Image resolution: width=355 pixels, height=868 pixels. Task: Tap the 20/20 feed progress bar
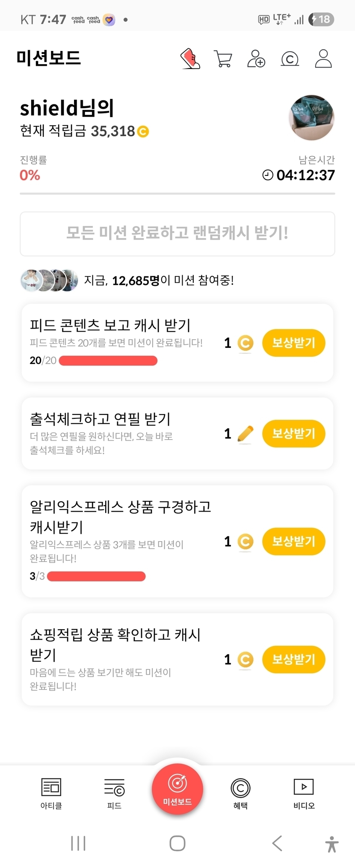[x=108, y=361]
